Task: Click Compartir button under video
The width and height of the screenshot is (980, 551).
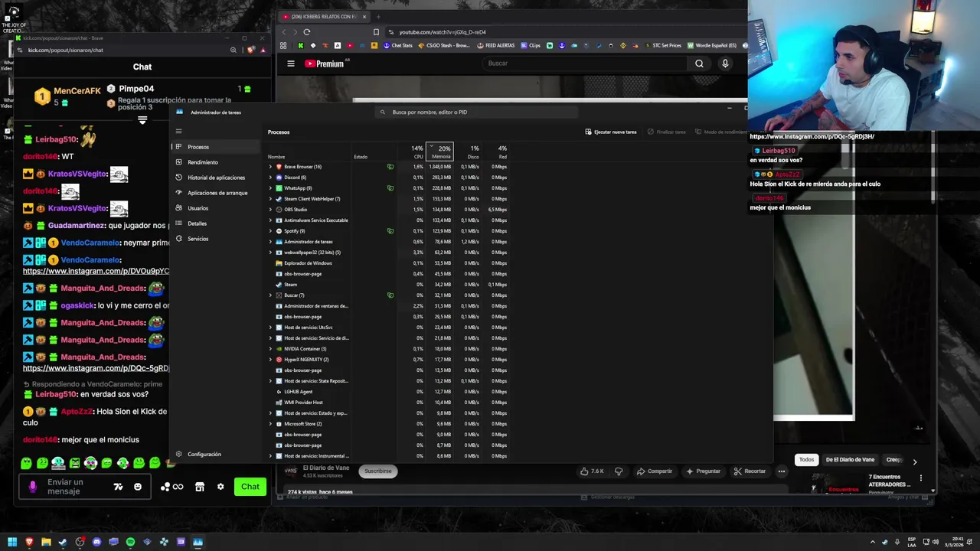Action: click(655, 471)
